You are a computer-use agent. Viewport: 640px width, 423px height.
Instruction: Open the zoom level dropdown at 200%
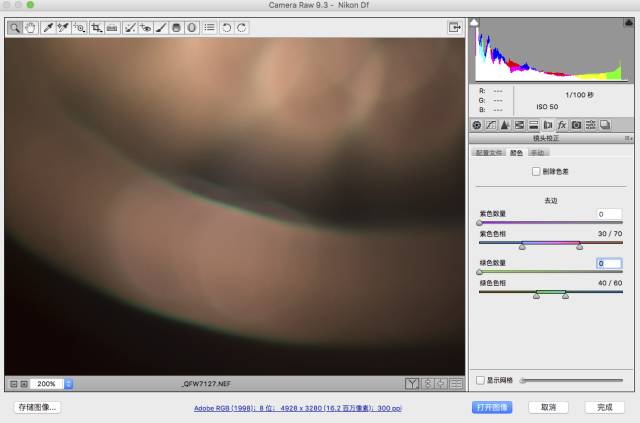click(68, 383)
